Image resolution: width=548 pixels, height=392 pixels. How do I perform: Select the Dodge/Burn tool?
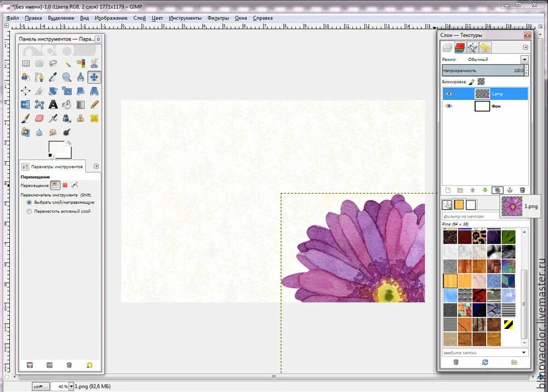[x=67, y=132]
